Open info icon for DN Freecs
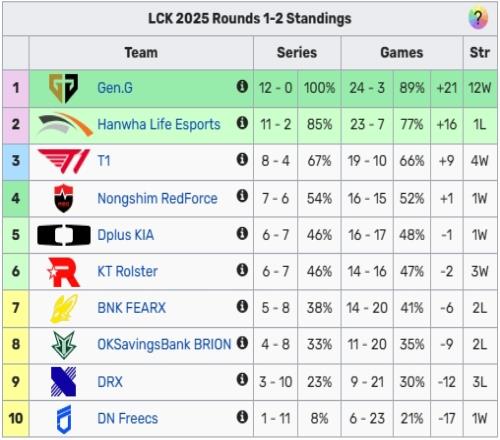This screenshot has height=440, width=500. click(x=242, y=417)
